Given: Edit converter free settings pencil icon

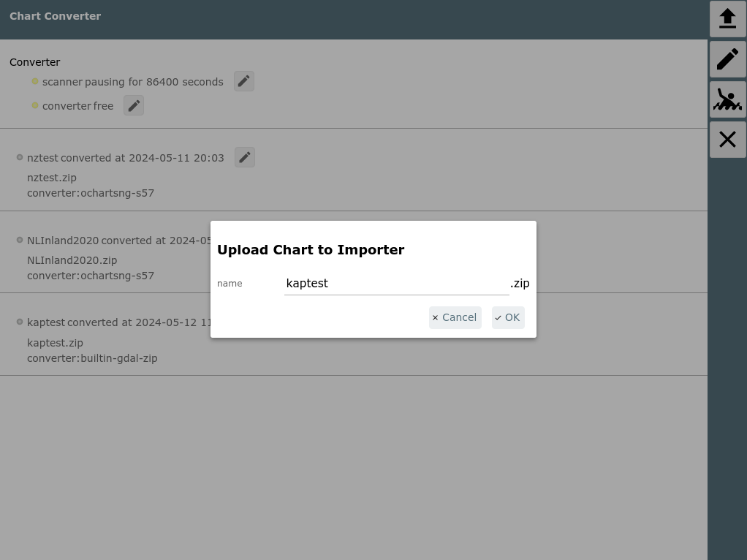Looking at the screenshot, I should coord(134,105).
